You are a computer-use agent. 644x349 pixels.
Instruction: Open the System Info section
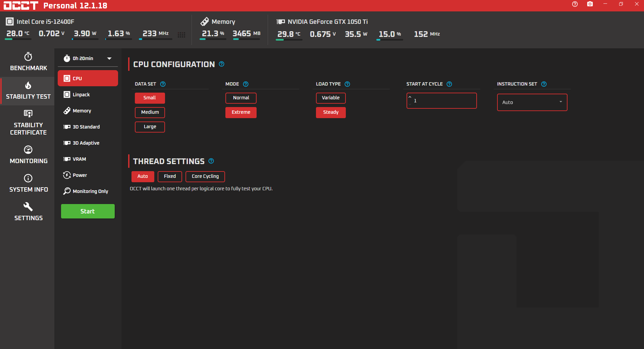[x=28, y=184]
